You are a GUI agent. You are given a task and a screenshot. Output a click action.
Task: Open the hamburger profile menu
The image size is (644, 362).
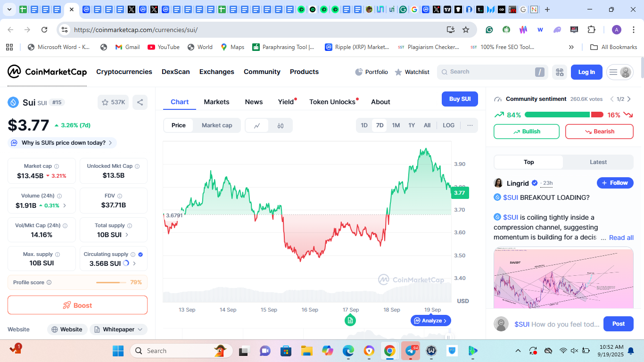(619, 72)
